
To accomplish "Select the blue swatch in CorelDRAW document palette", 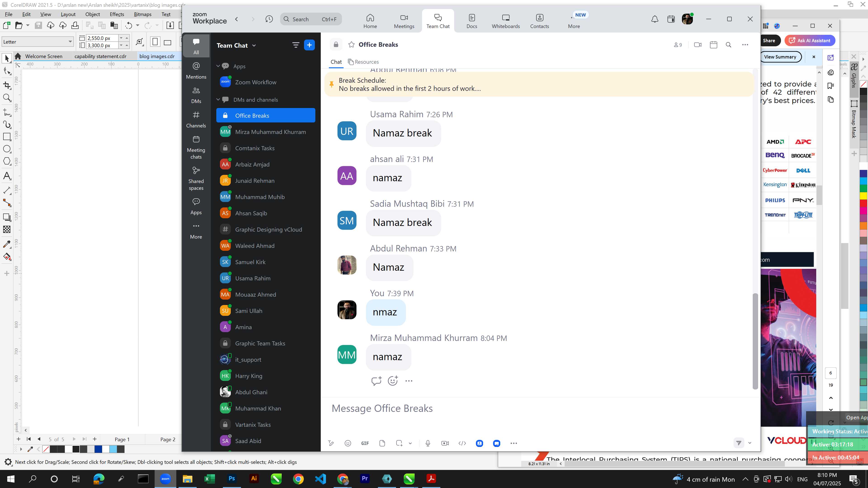I will (98, 449).
